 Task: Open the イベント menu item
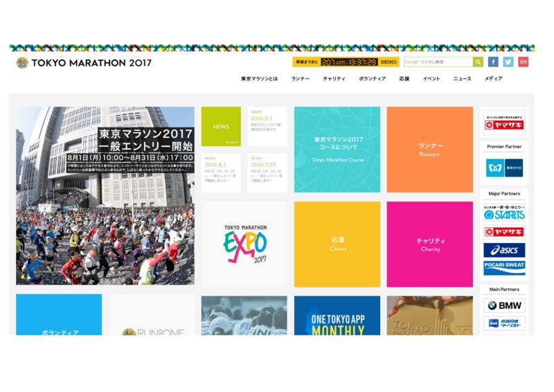431,78
